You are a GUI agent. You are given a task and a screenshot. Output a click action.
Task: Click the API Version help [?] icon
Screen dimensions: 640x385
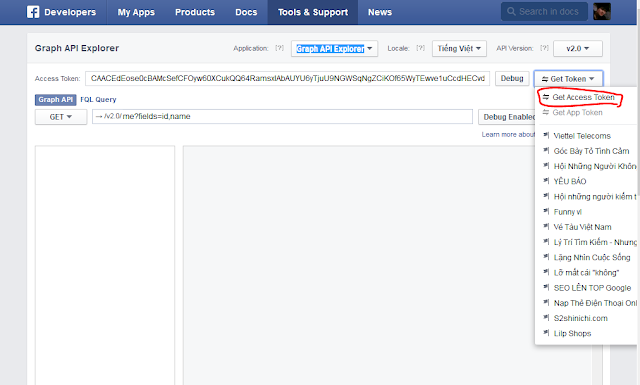click(x=544, y=48)
